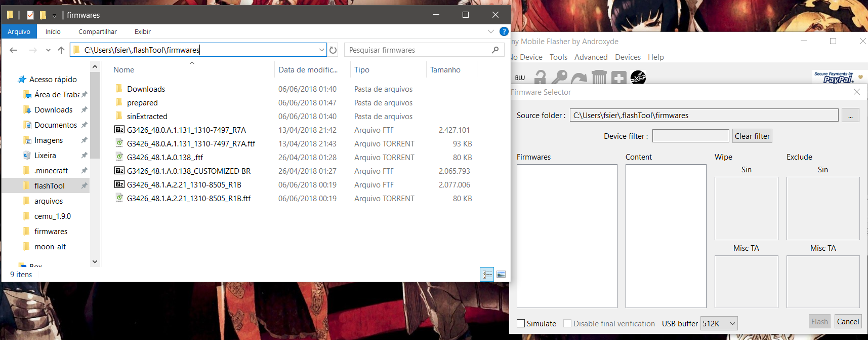Select the Downloads folder in file list
The width and height of the screenshot is (868, 340).
146,89
